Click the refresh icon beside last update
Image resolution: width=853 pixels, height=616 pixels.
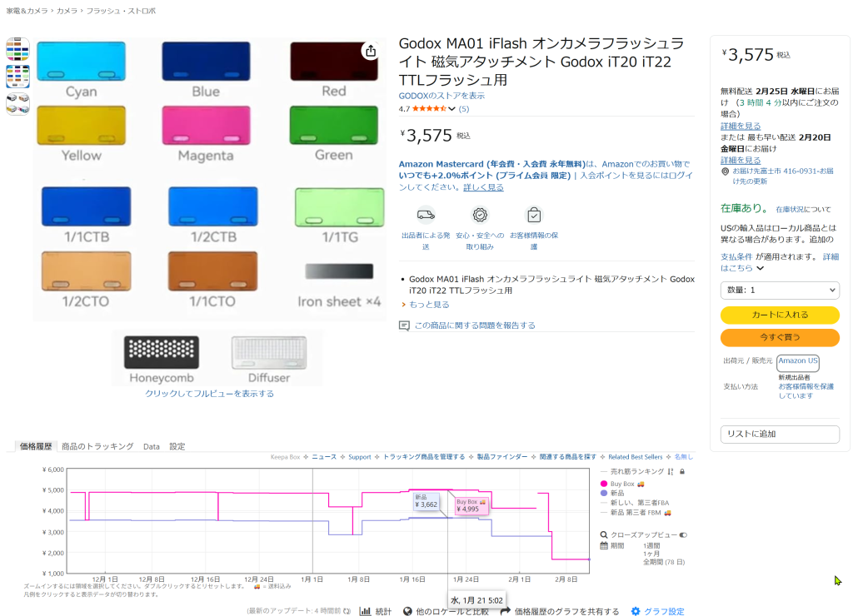(347, 611)
